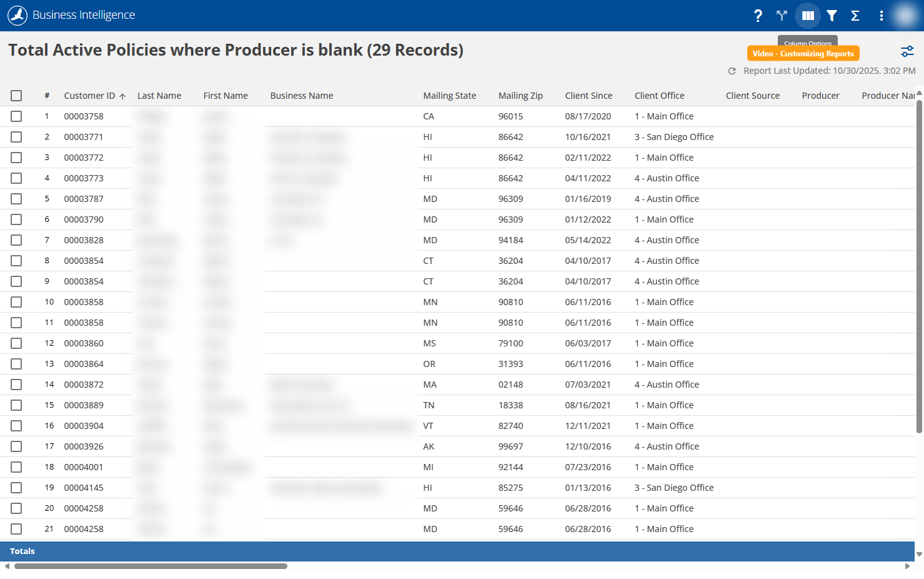Refresh the report with the reload icon

tap(732, 71)
